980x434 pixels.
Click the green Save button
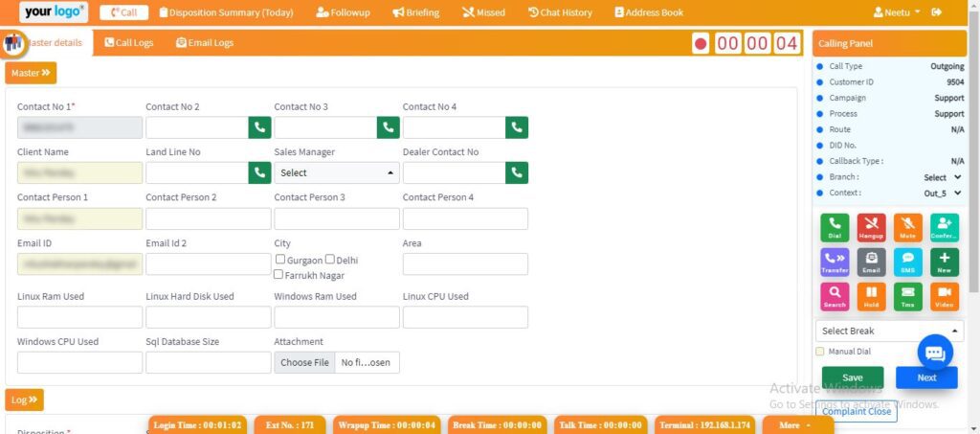(x=853, y=377)
